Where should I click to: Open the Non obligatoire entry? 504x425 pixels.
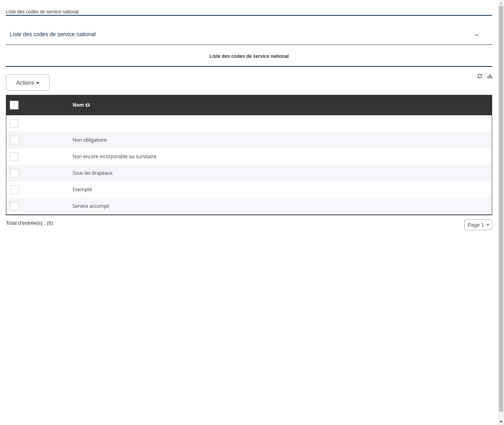[89, 140]
